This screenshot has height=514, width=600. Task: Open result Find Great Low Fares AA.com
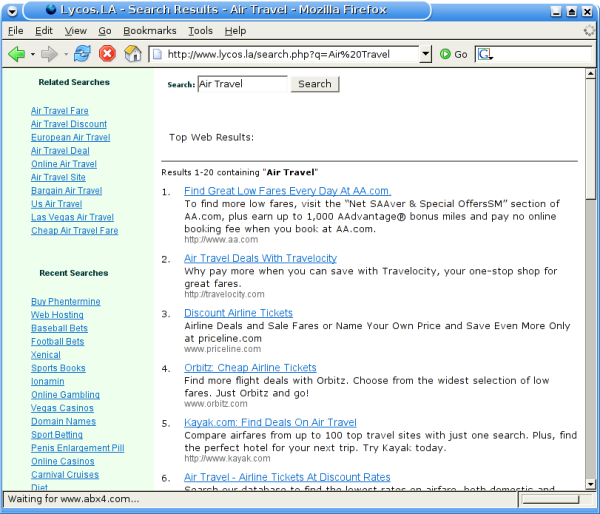[287, 191]
